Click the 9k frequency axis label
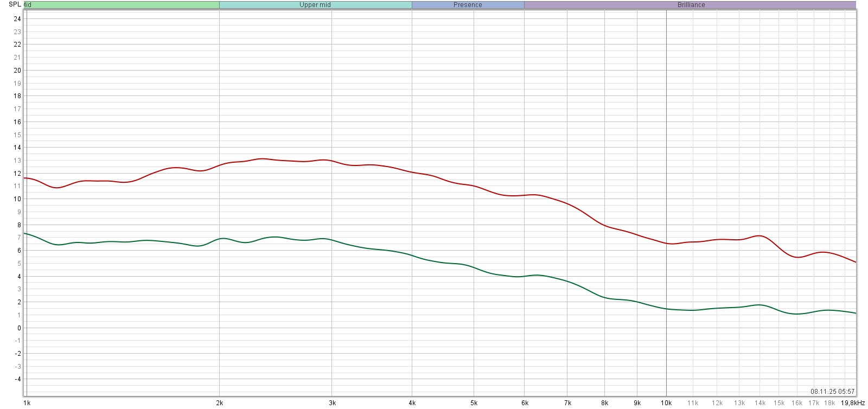Screen dimensions: 868x409 pos(637,403)
